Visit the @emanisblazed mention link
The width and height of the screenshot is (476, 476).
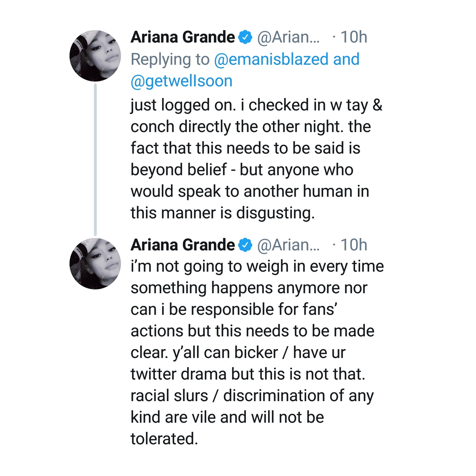271,59
